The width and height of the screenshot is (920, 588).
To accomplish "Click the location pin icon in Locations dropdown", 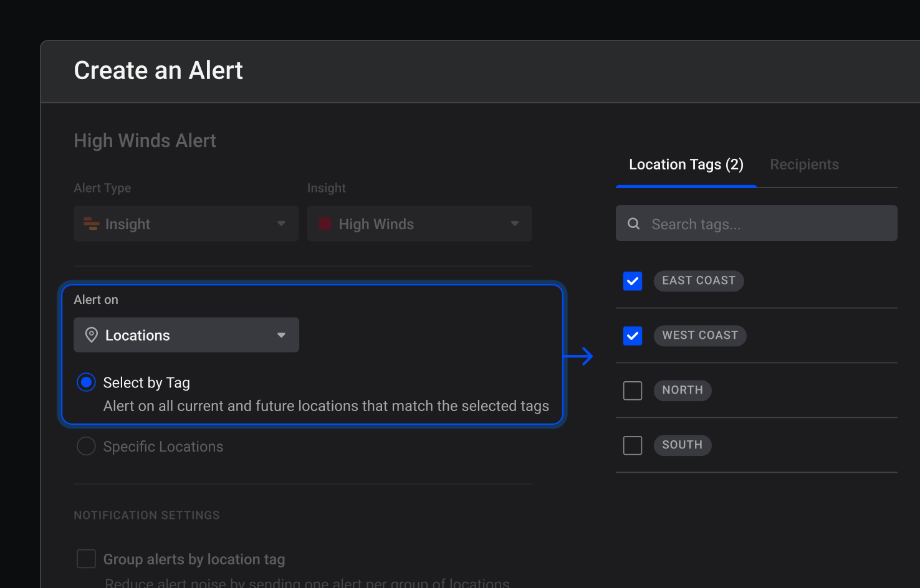I will coord(91,335).
